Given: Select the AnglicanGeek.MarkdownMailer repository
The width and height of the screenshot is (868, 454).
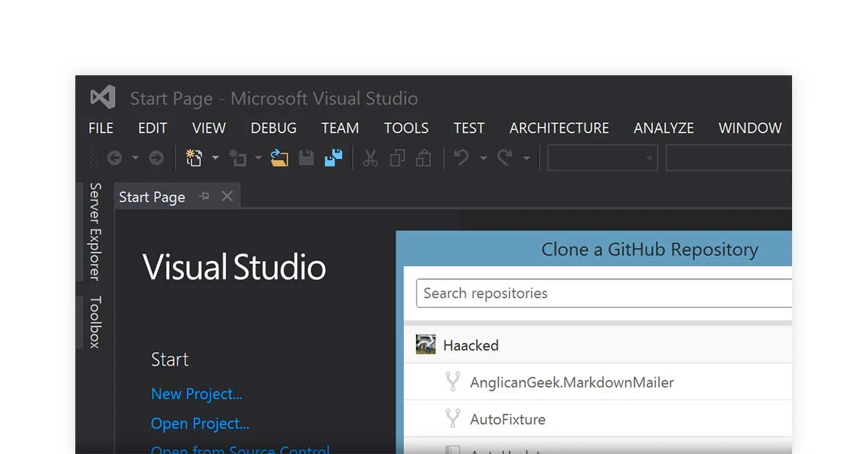Looking at the screenshot, I should 571,382.
